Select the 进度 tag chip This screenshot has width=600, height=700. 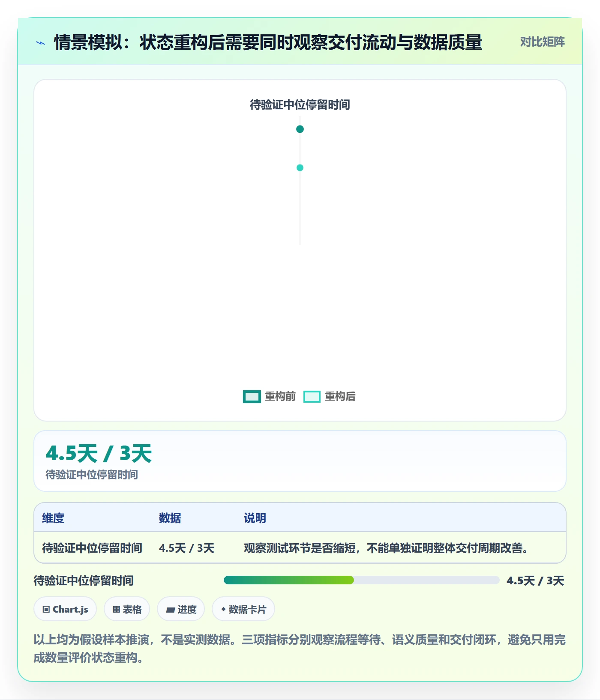pos(181,609)
